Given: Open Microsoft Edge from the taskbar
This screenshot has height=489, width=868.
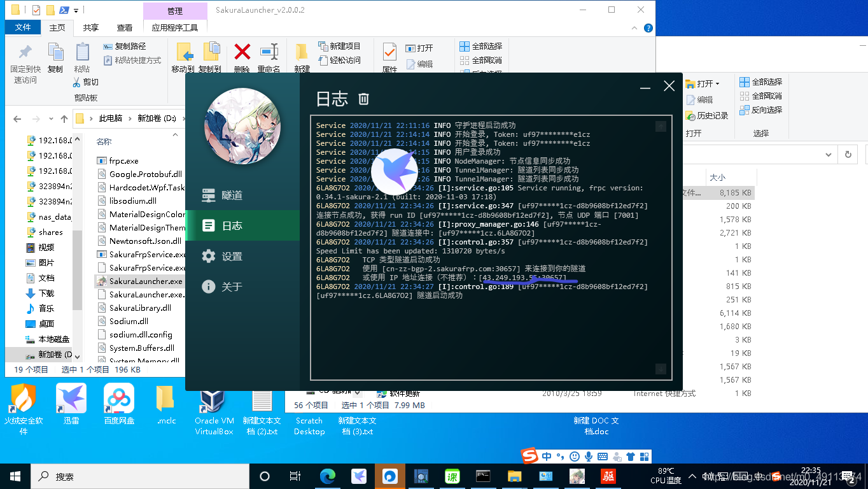Looking at the screenshot, I should (x=328, y=476).
